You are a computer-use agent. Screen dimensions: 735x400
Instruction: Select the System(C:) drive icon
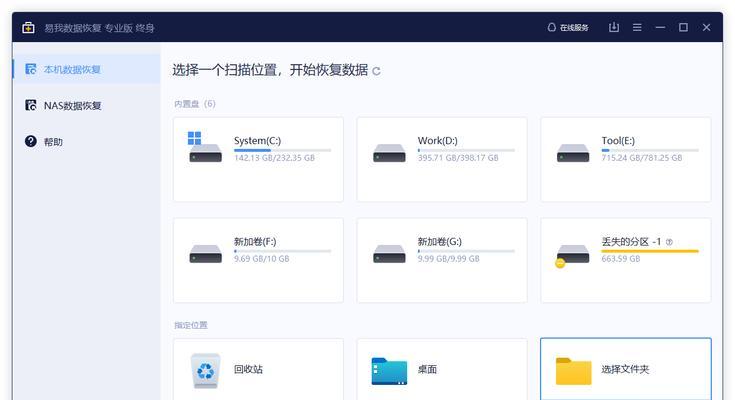tap(205, 147)
